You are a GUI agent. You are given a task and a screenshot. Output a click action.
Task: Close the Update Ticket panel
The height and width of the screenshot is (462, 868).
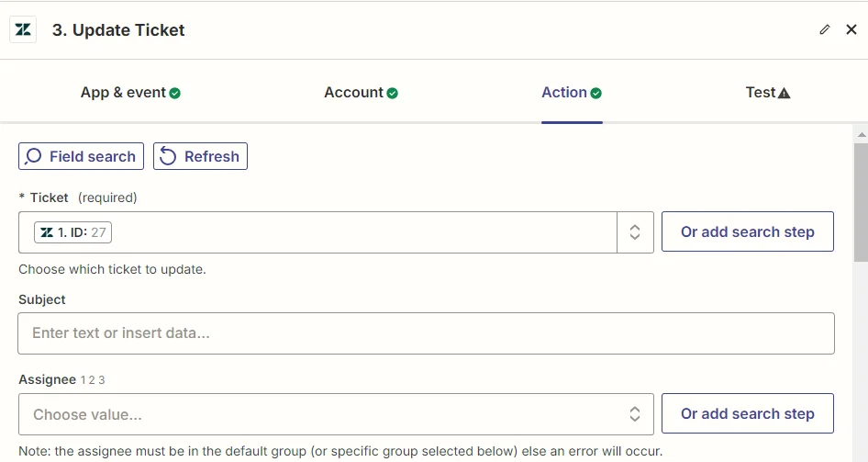coord(851,29)
